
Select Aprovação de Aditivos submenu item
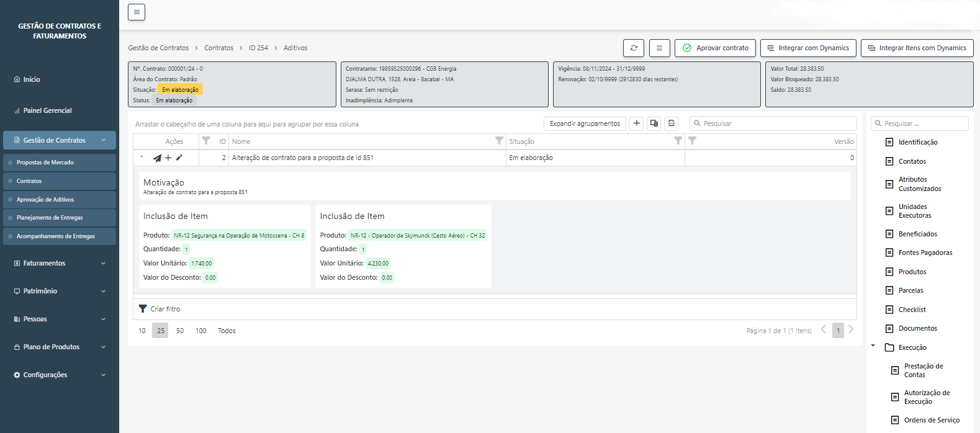(x=45, y=199)
